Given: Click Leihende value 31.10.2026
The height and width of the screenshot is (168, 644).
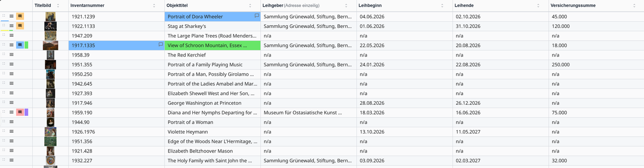Looking at the screenshot, I should [x=468, y=26].
